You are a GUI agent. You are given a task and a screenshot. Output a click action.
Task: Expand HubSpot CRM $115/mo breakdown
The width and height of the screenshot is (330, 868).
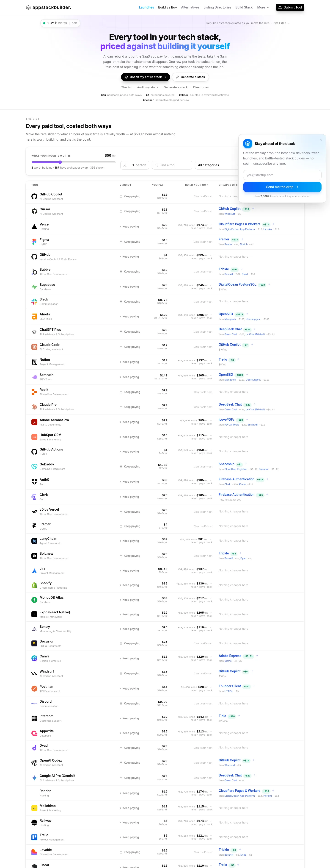(211, 435)
